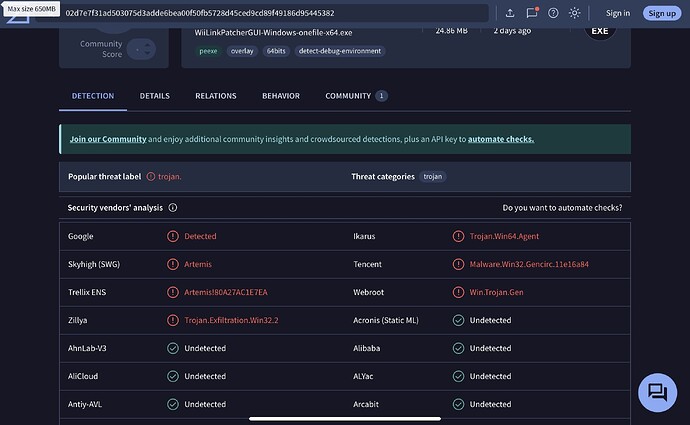The height and width of the screenshot is (425, 690).
Task: Follow the Join our Community link
Action: pos(108,139)
